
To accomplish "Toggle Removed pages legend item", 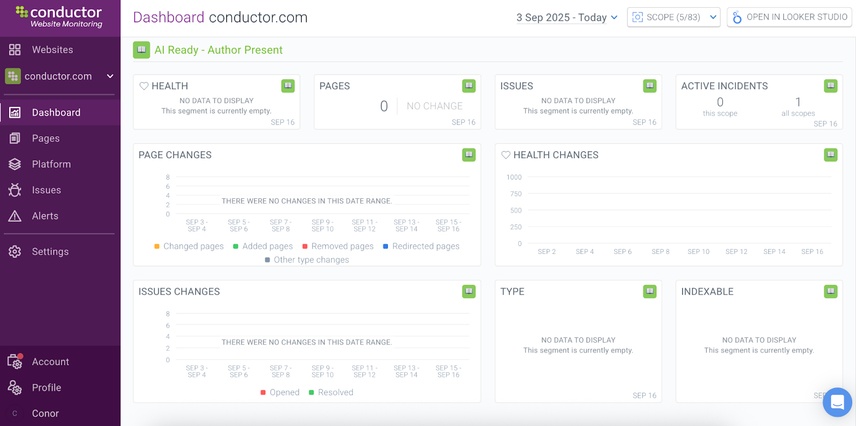I will (338, 246).
